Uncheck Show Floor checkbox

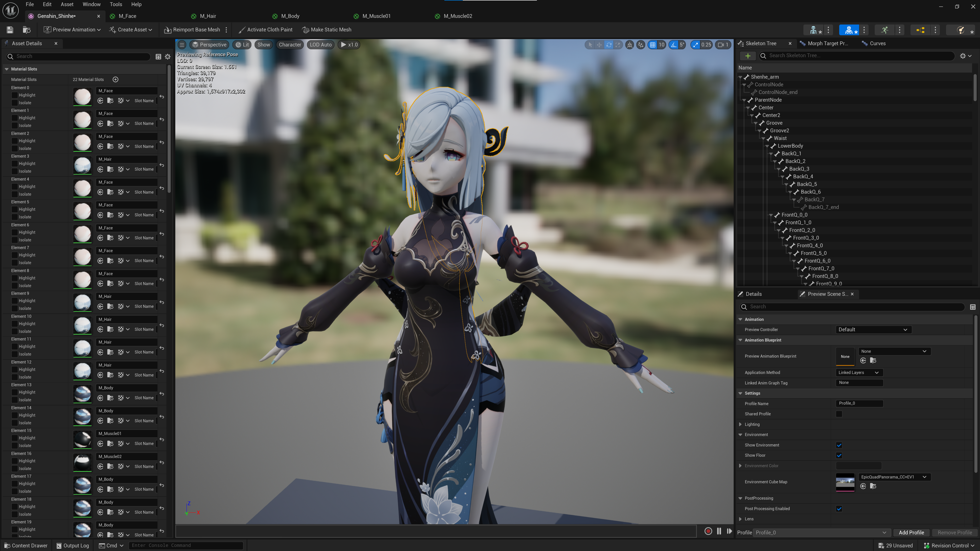point(839,455)
